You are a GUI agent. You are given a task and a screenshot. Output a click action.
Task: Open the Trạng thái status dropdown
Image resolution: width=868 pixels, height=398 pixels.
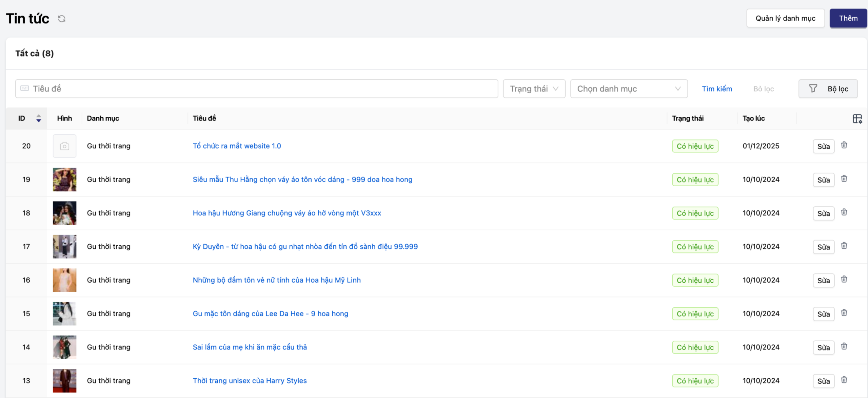(x=534, y=89)
